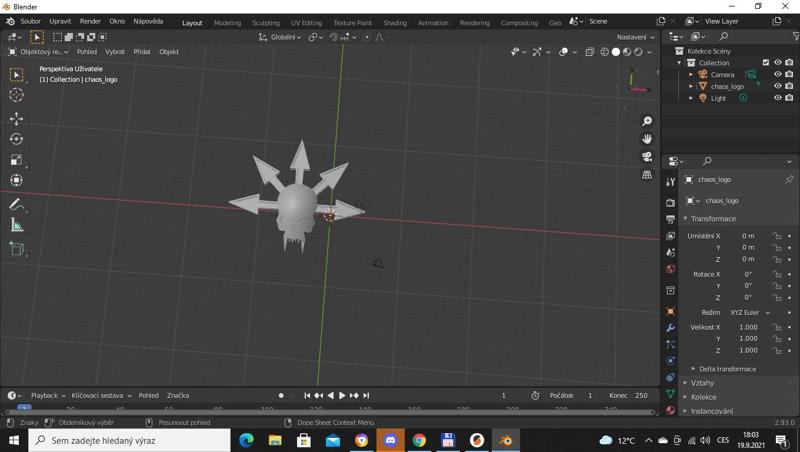This screenshot has width=800, height=452.
Task: Select the Move tool
Action: pos(16,119)
